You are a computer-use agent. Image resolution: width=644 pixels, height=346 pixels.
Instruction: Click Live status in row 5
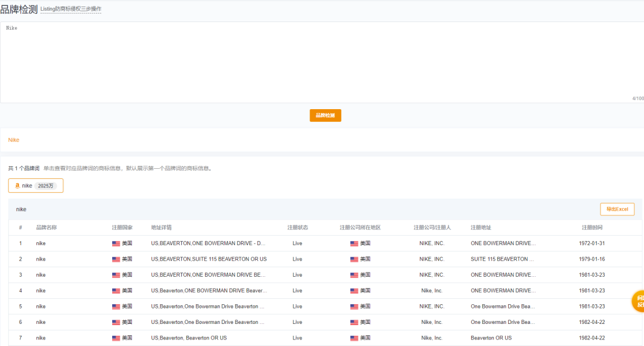(298, 307)
